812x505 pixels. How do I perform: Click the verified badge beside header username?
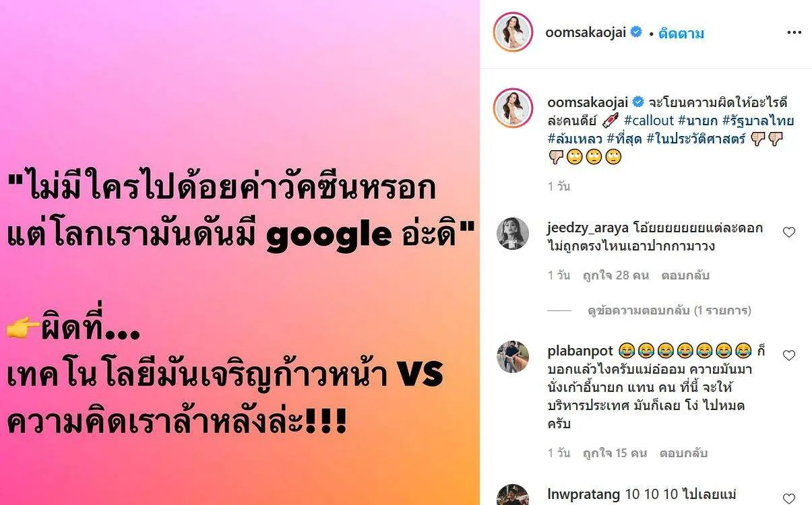pos(635,32)
